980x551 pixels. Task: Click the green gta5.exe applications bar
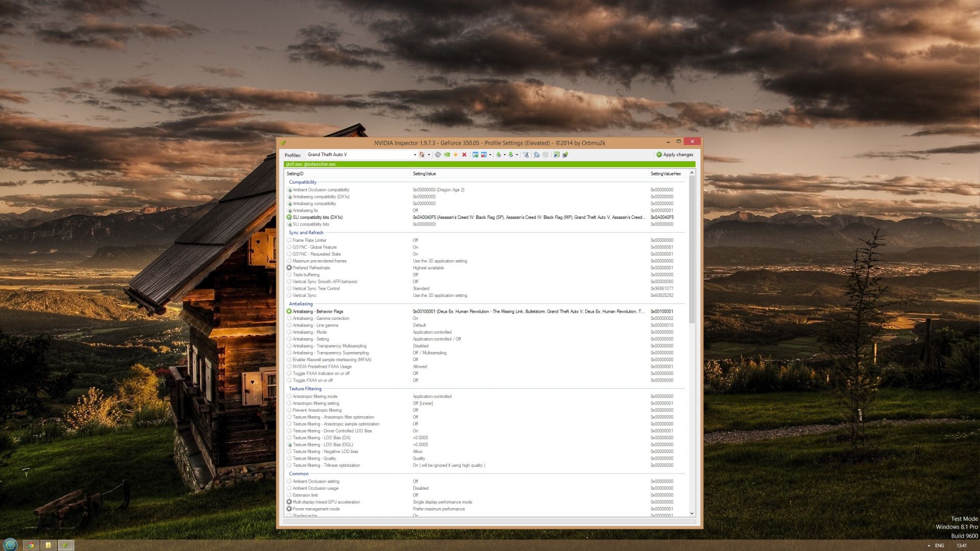tap(489, 164)
